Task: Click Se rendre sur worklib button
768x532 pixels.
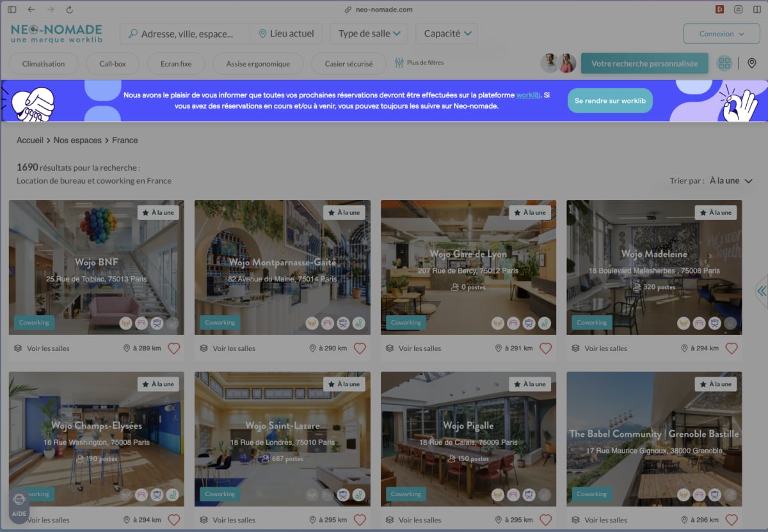Action: [x=610, y=100]
